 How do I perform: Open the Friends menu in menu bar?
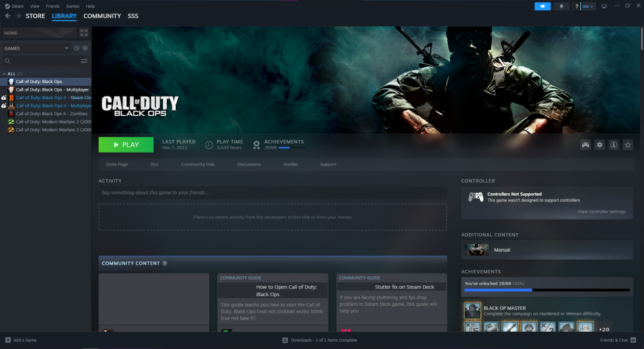(53, 6)
